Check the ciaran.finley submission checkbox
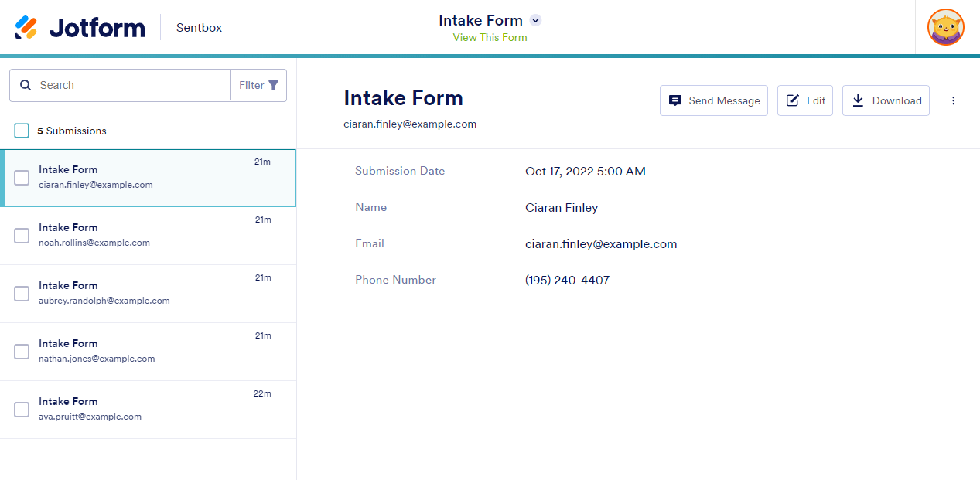The height and width of the screenshot is (480, 980). pyautogui.click(x=22, y=178)
